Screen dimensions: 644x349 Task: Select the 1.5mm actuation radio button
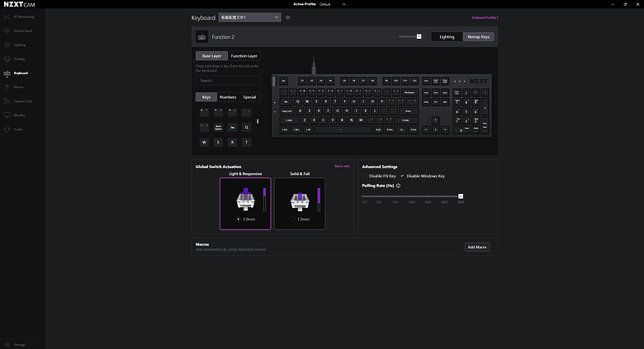click(292, 219)
